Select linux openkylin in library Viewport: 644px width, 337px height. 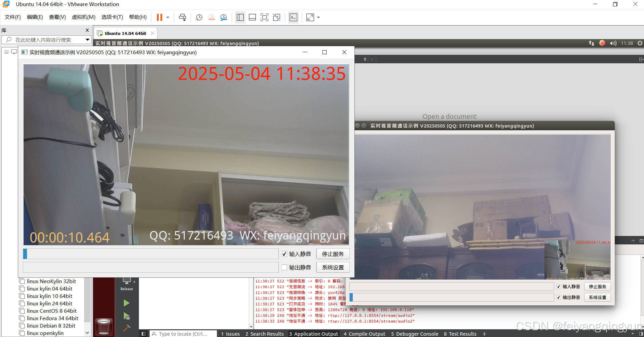pyautogui.click(x=45, y=333)
